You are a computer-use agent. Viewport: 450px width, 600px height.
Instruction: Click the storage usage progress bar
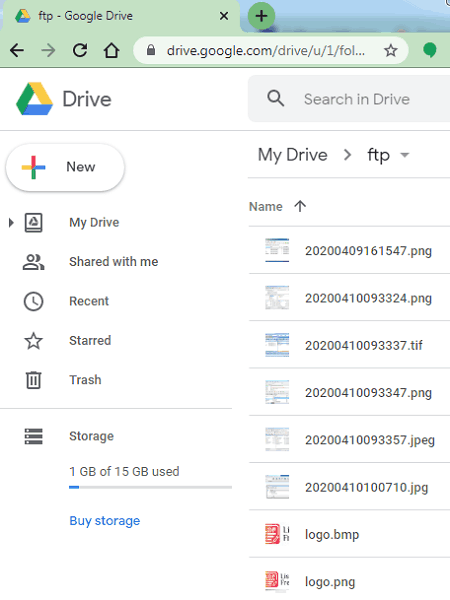pyautogui.click(x=150, y=488)
